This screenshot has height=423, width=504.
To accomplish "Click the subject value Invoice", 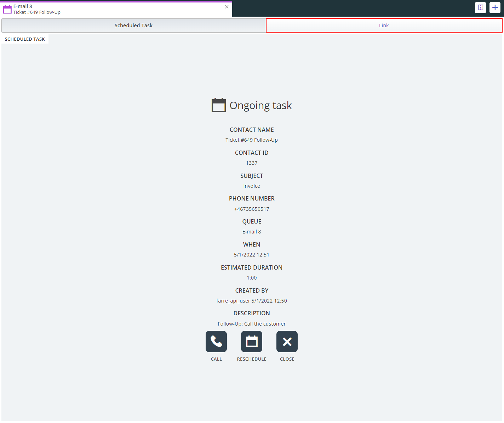I will point(252,186).
